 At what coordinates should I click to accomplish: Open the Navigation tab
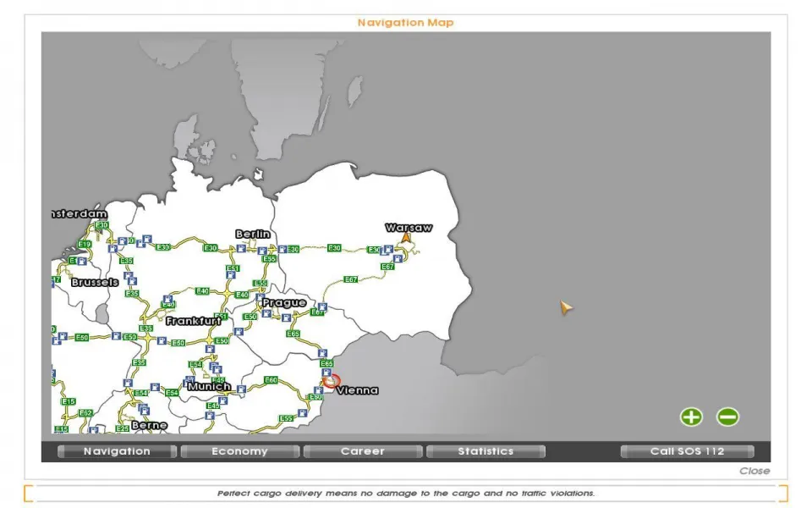pyautogui.click(x=117, y=451)
